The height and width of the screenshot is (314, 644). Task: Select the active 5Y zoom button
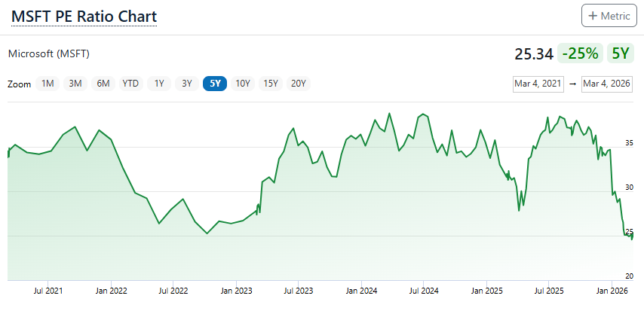point(215,84)
